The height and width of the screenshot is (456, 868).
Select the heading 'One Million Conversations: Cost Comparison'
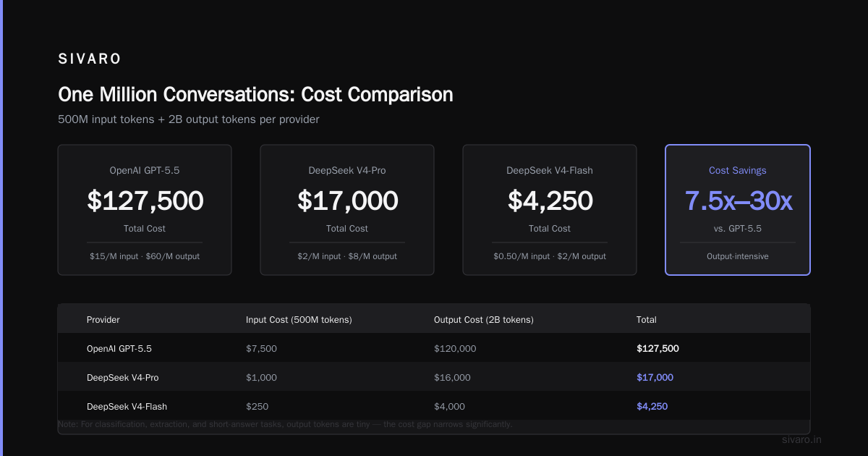coord(255,95)
